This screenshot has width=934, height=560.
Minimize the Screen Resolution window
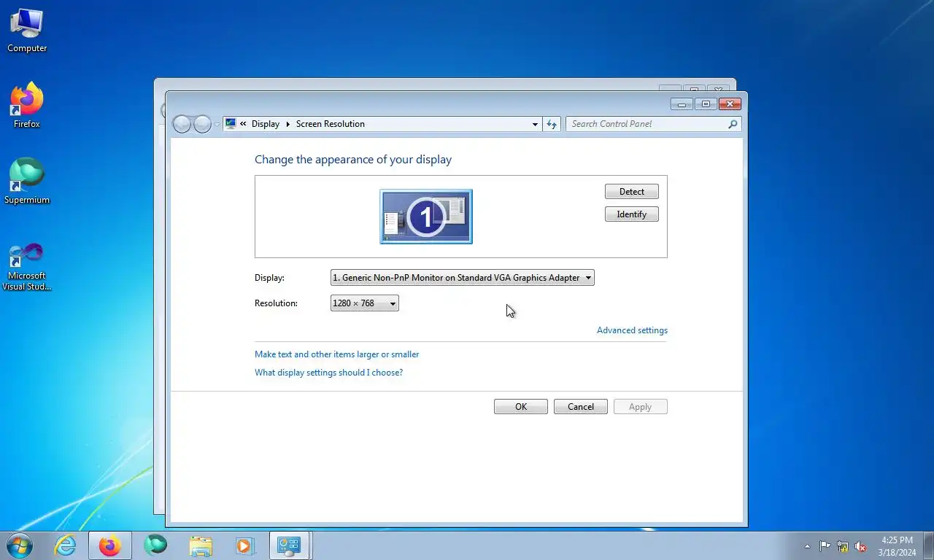click(x=682, y=104)
